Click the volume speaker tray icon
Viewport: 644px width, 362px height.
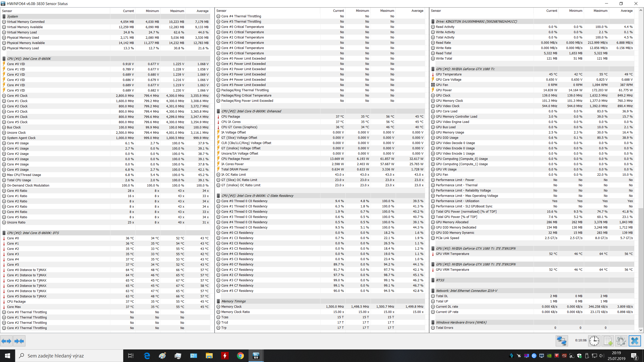601,356
